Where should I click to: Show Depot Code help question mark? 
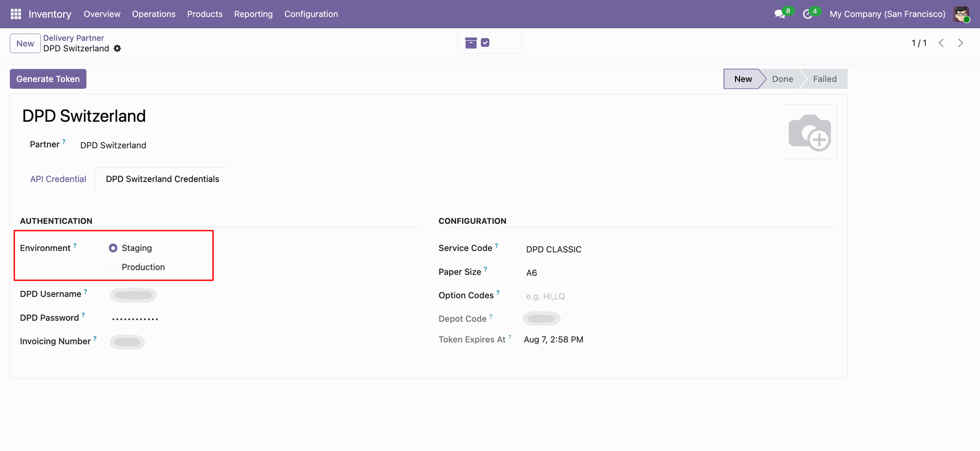click(491, 316)
